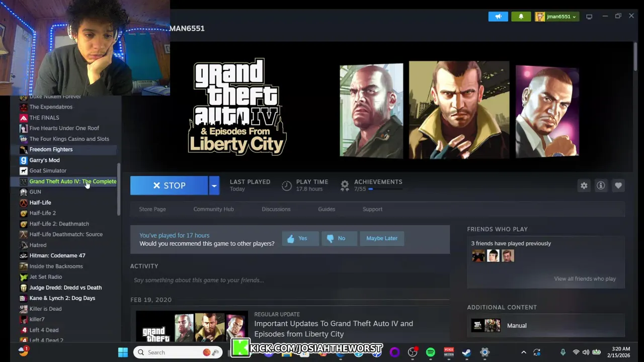Click the Jet Set Radio game icon

(x=23, y=277)
